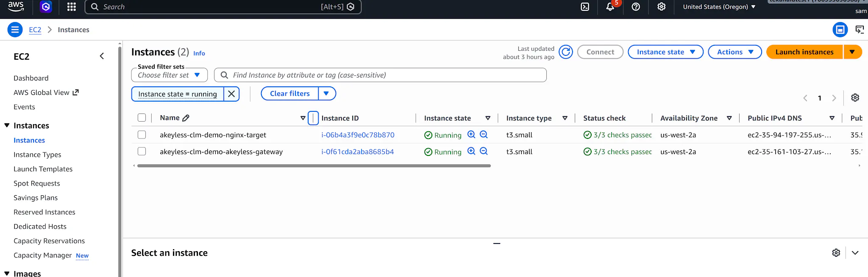The image size is (868, 277).
Task: Open Instance Types in the sidebar
Action: [37, 155]
